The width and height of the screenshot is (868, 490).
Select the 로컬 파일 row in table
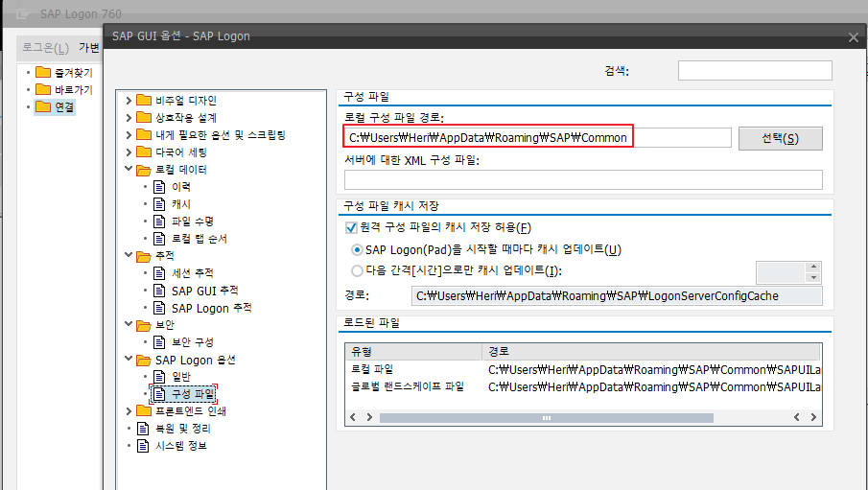(583, 369)
